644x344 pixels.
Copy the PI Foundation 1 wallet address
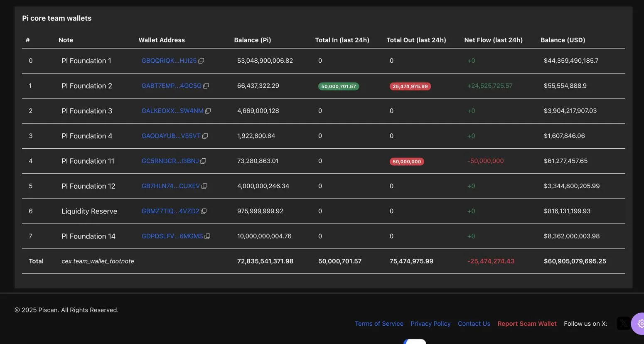(201, 61)
